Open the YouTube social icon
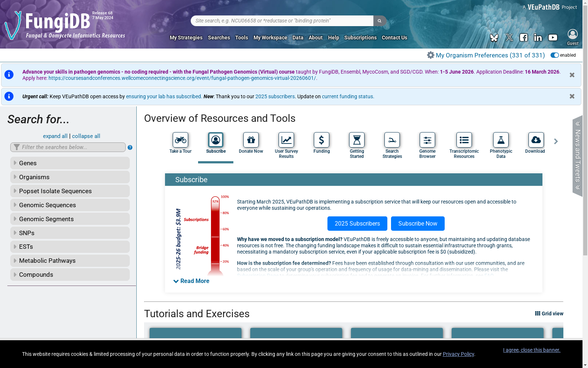This screenshot has height=368, width=588. tap(553, 38)
